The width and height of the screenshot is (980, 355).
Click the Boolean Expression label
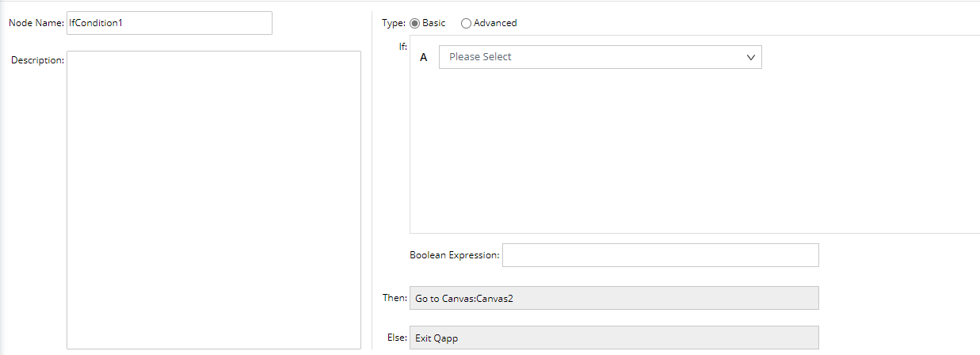point(454,255)
